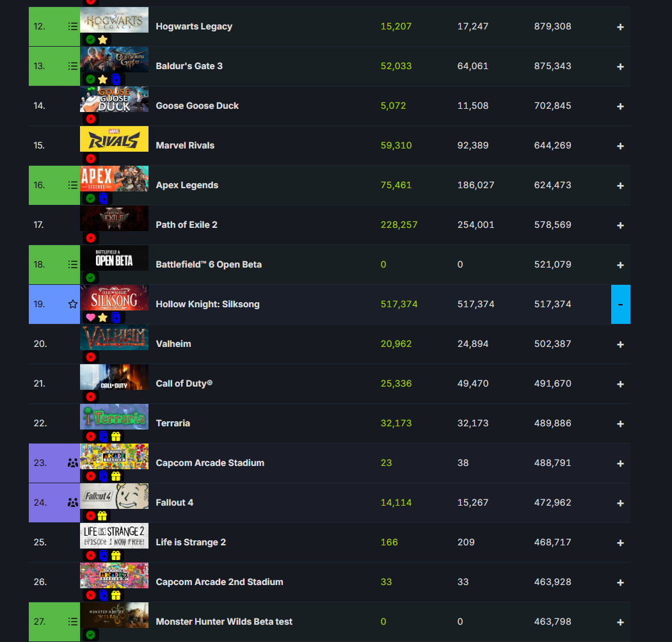
Task: Click red X badge under Marvel Rivals thumbnail
Action: (90, 159)
